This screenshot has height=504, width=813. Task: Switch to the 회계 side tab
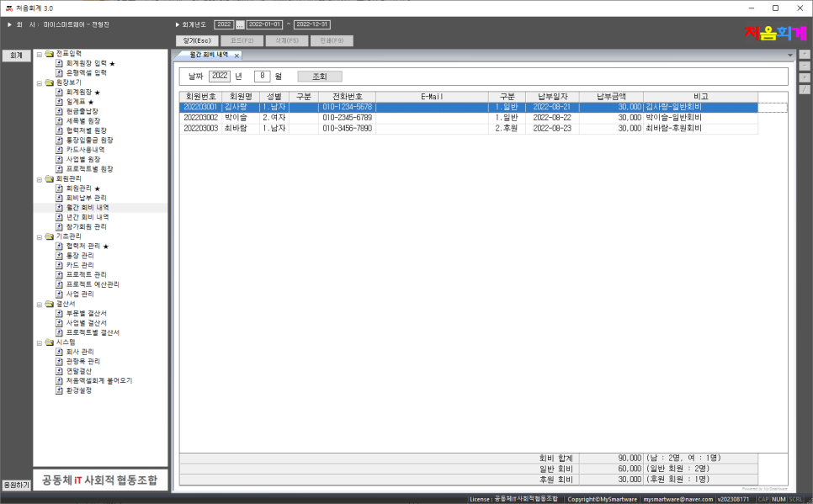click(15, 56)
